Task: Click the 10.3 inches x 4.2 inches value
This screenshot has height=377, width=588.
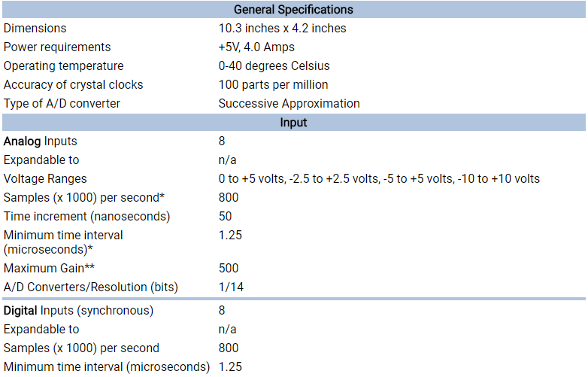Action: (283, 28)
